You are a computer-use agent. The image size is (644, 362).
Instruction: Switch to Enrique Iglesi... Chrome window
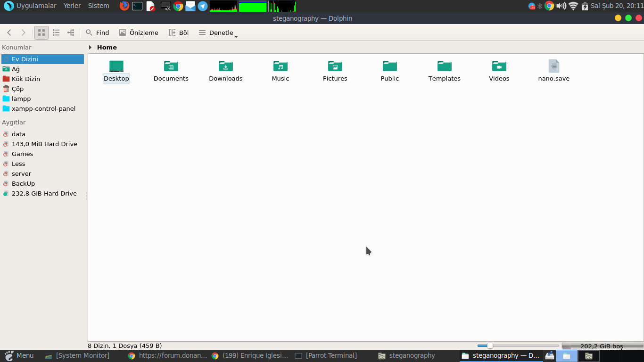tap(250, 355)
